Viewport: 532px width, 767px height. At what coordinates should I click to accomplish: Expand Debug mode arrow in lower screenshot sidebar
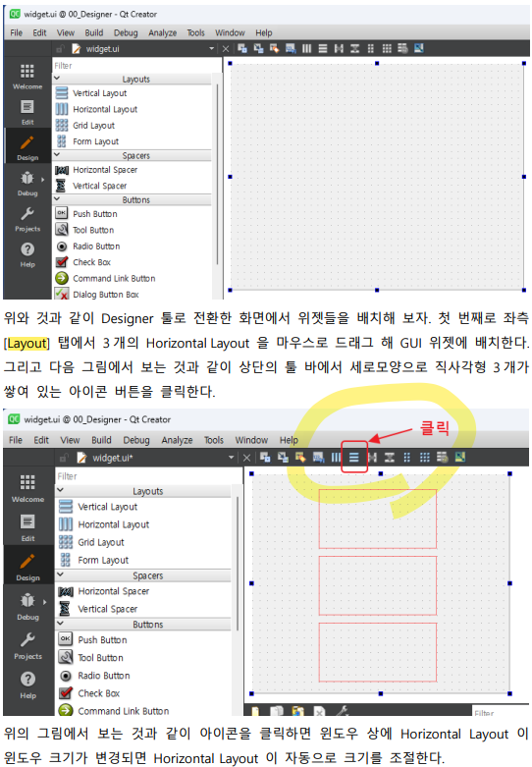(x=44, y=602)
